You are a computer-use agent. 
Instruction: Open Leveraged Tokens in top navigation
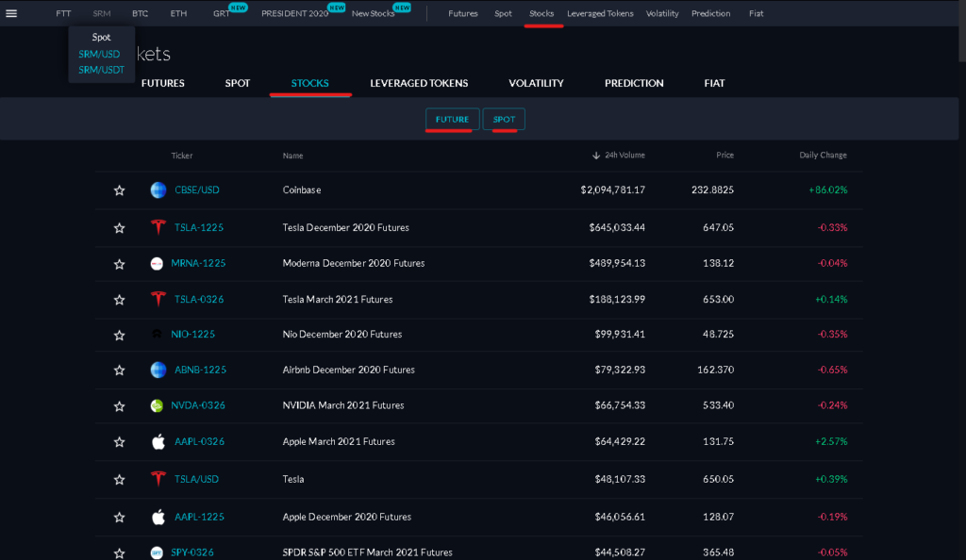600,13
